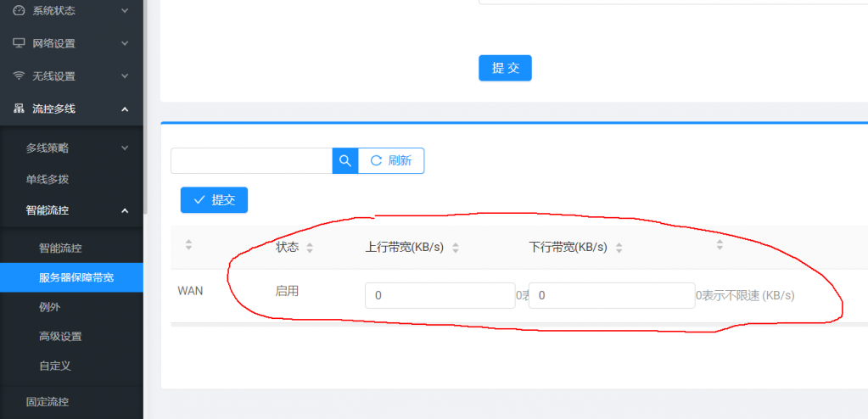Sort by 上行带宽(KB/s) column arrows

pos(456,248)
